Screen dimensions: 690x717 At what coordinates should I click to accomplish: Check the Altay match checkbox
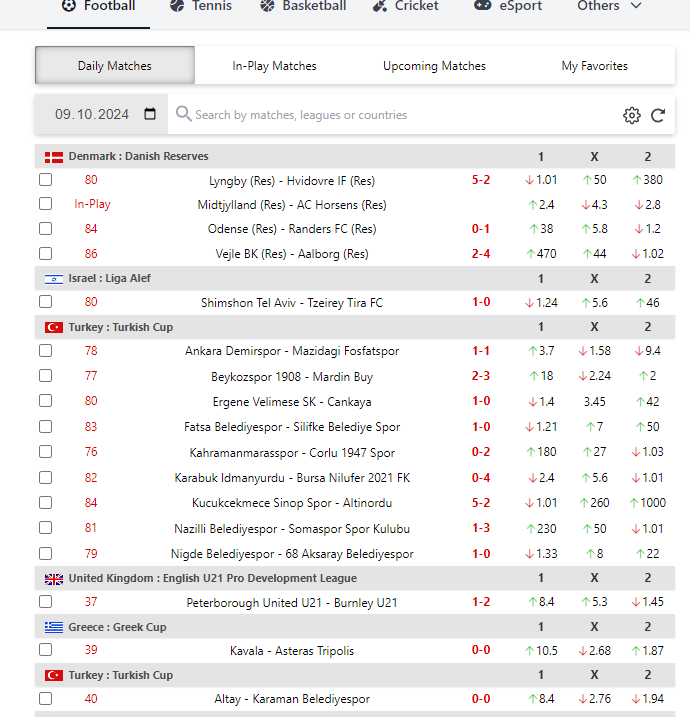[x=46, y=699]
